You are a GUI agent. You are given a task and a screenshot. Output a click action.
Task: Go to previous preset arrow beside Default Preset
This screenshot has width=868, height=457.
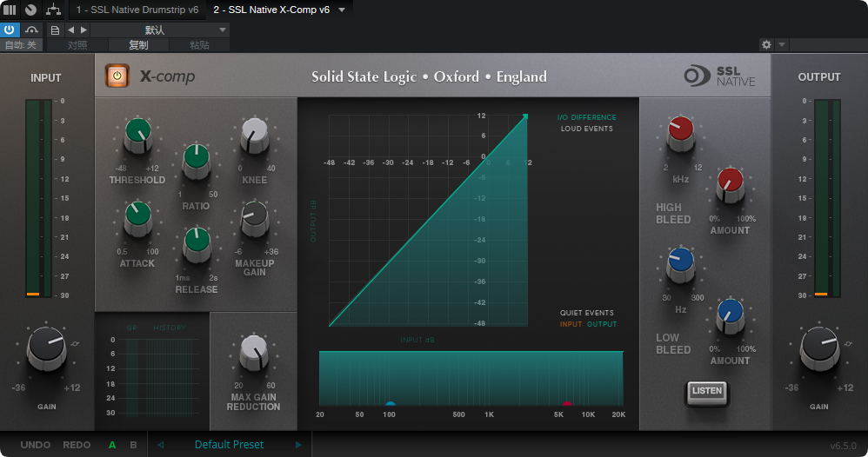161,445
